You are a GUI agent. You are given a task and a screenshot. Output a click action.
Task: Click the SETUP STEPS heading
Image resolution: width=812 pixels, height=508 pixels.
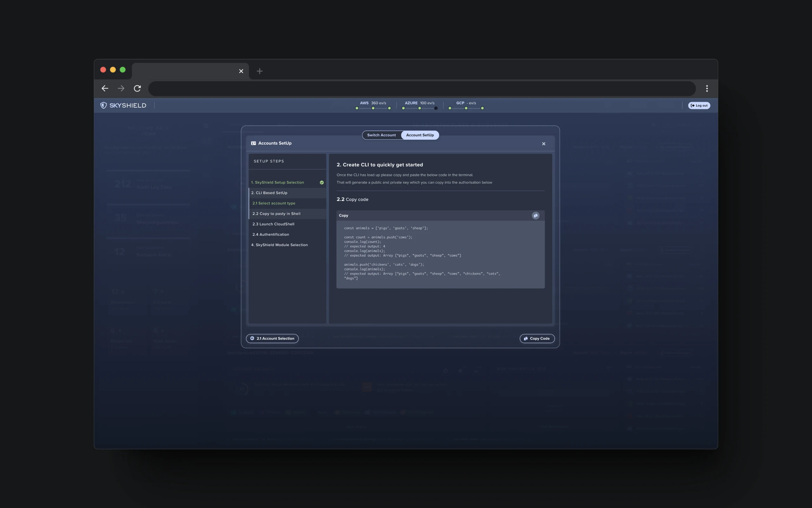[269, 161]
